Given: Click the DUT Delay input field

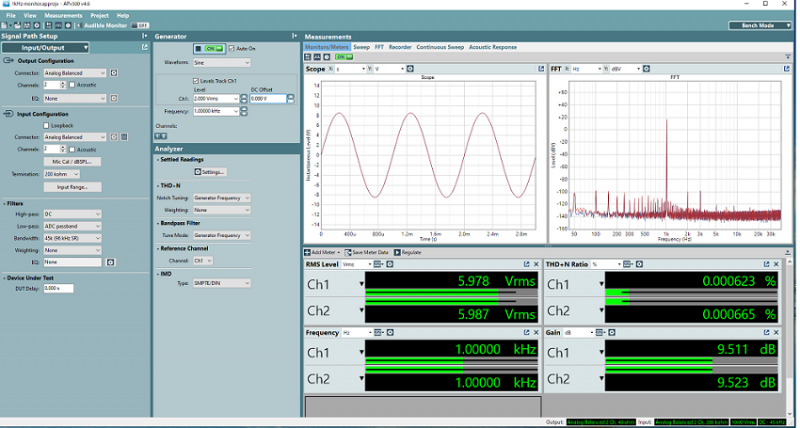Looking at the screenshot, I should 58,289.
